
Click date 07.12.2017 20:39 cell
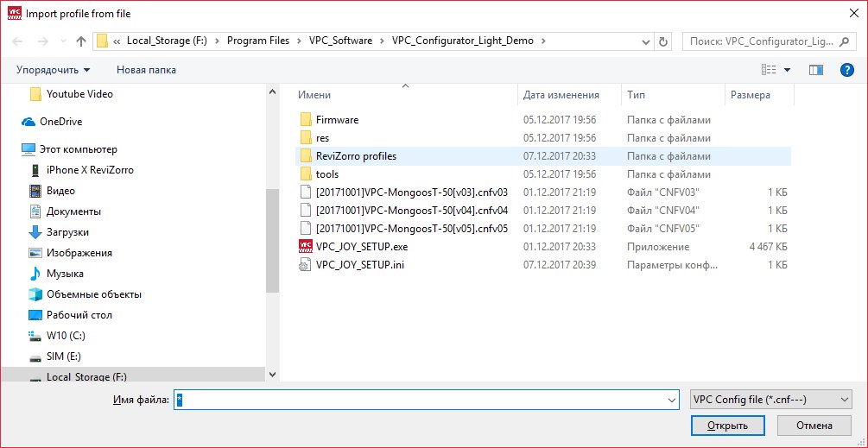(x=560, y=265)
